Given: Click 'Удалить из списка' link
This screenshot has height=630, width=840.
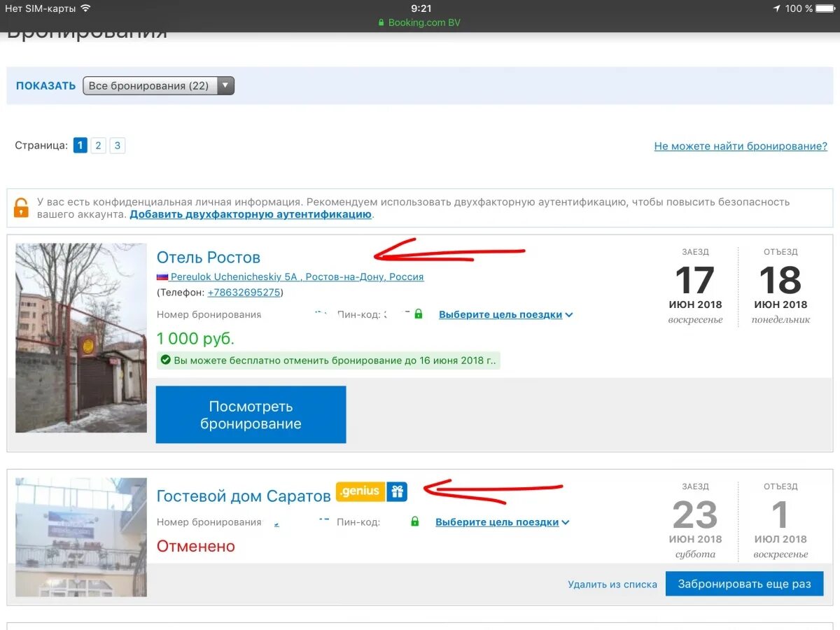Looking at the screenshot, I should (612, 584).
